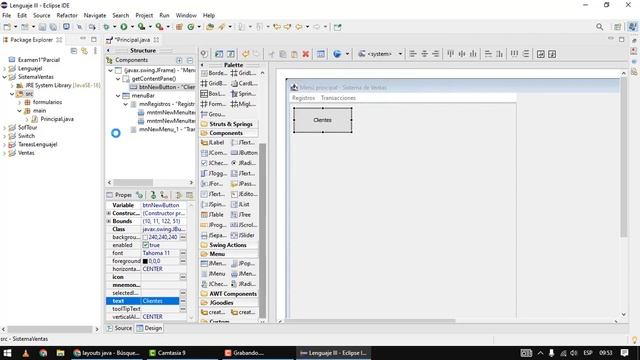
Task: Select JCheckBox component in the Palette
Action: coord(214,163)
